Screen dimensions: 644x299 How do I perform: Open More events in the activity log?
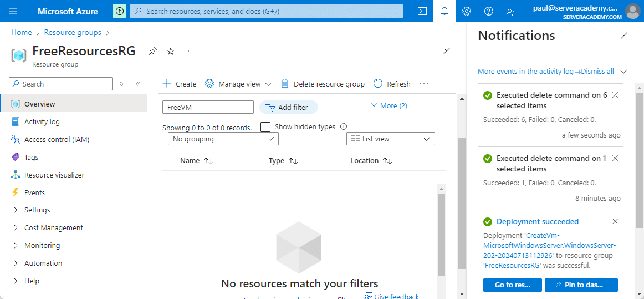tap(529, 72)
